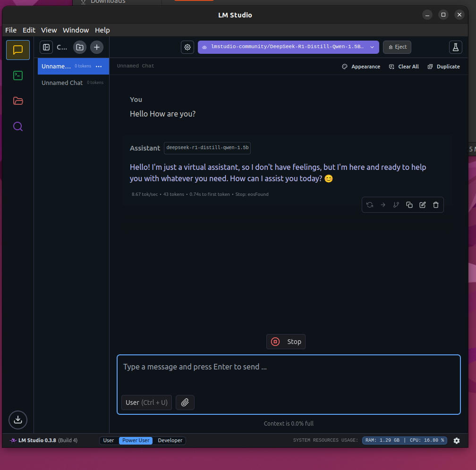Delete the assistant's message with the trash icon

click(x=435, y=205)
